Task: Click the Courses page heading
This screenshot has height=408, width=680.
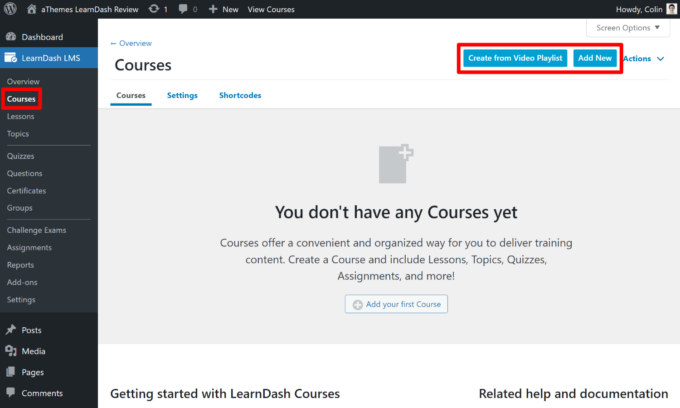Action: (143, 65)
